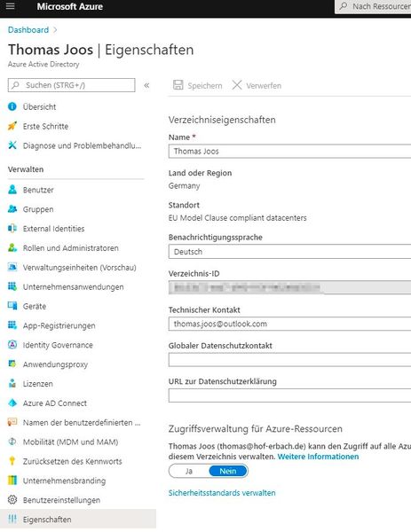Open the hamburger portal menu
This screenshot has width=411, height=532.
(x=10, y=6)
